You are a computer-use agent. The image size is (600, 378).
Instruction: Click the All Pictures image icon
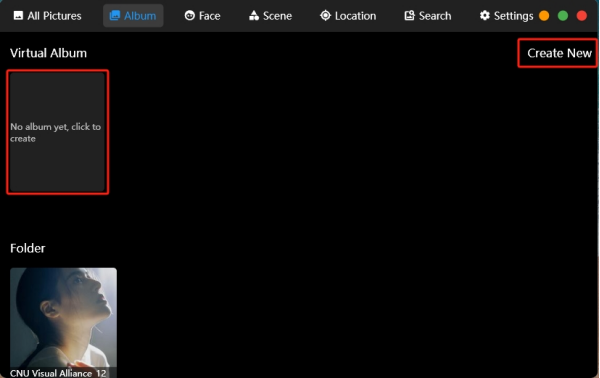click(x=18, y=16)
